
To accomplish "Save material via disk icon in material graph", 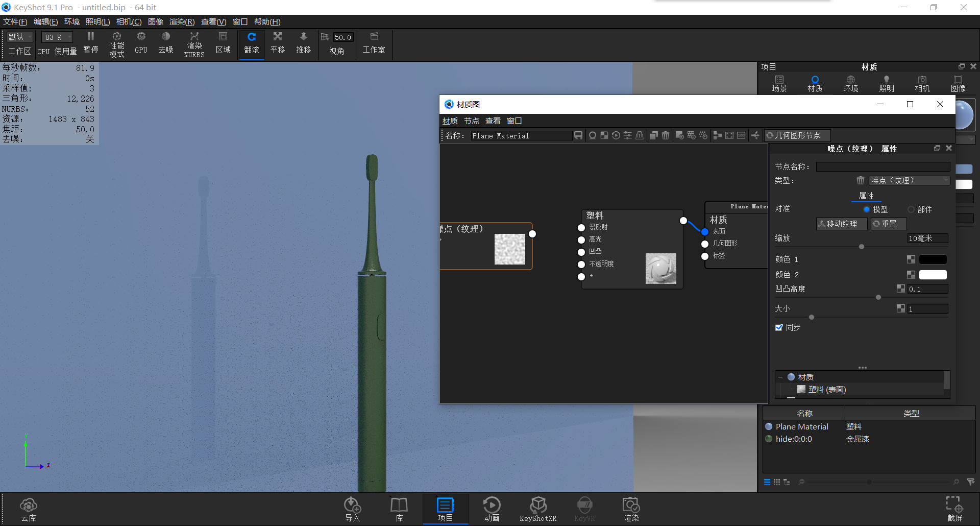I will click(x=578, y=135).
